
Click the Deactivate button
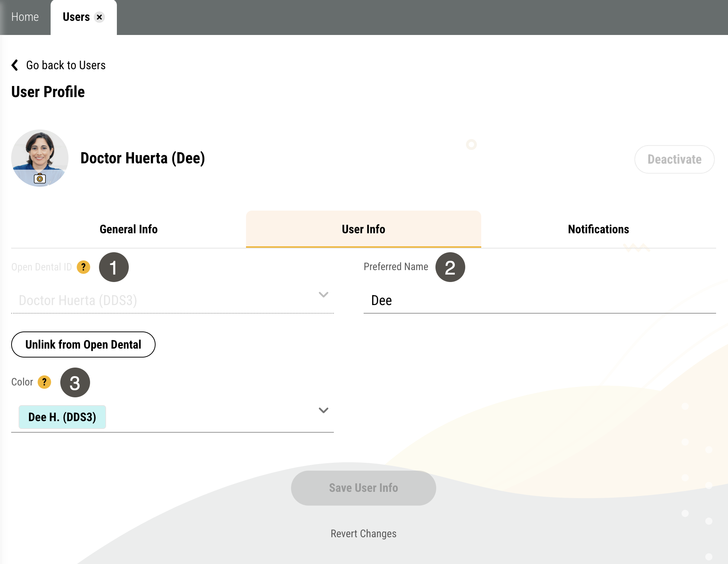point(674,159)
